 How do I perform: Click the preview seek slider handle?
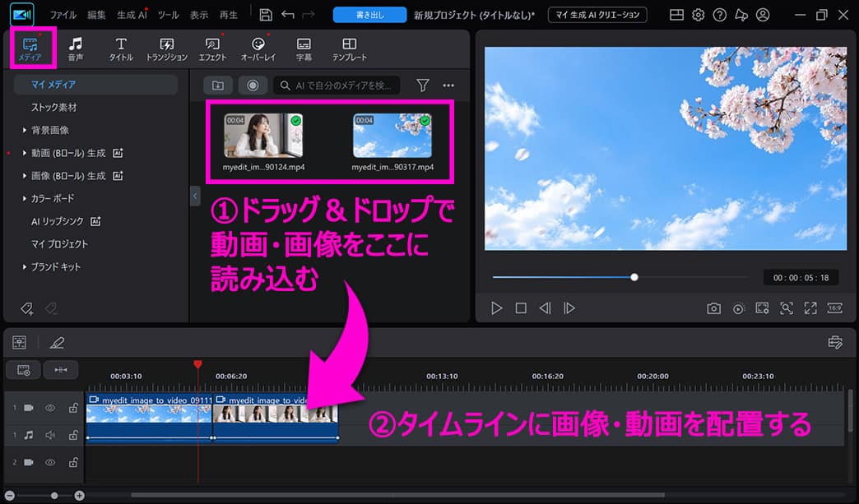click(x=634, y=277)
